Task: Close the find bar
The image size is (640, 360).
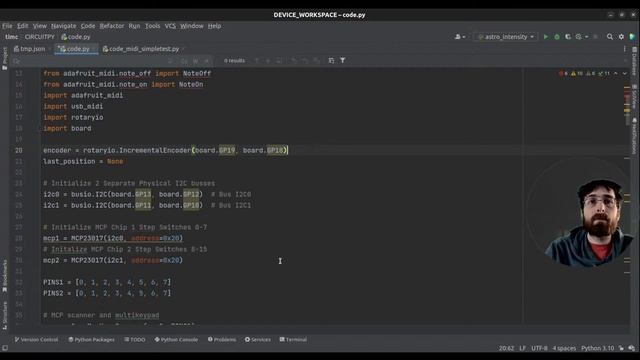Action: [625, 60]
